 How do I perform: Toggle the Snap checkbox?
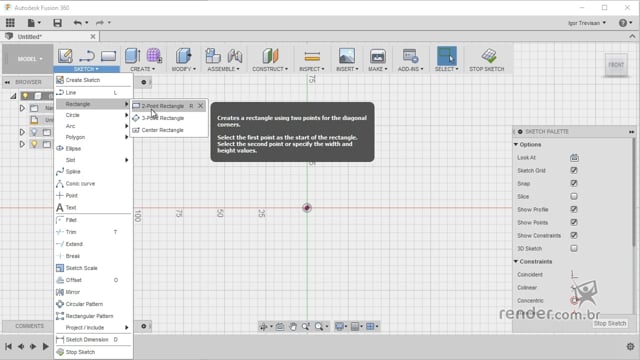pyautogui.click(x=574, y=184)
